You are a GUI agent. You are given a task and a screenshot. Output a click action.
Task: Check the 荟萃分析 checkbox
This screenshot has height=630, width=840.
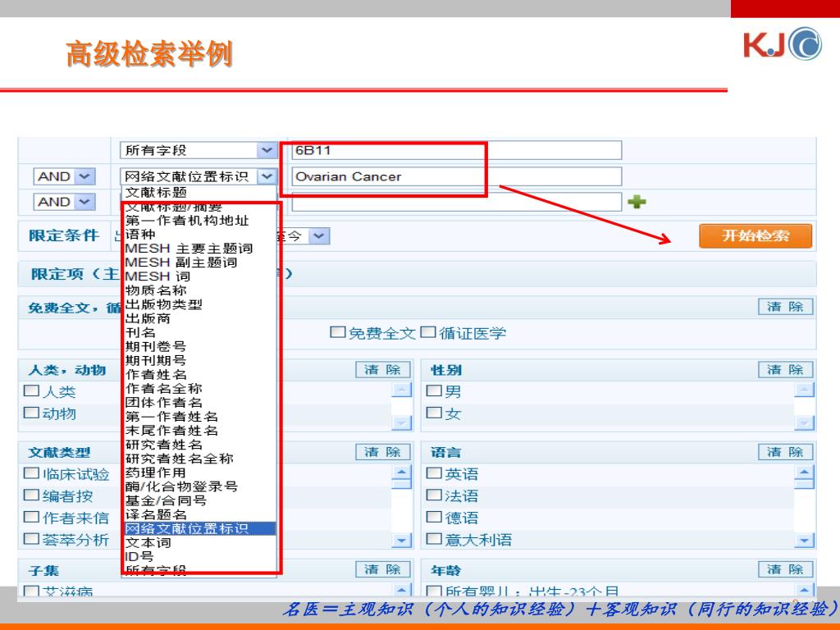pyautogui.click(x=32, y=538)
